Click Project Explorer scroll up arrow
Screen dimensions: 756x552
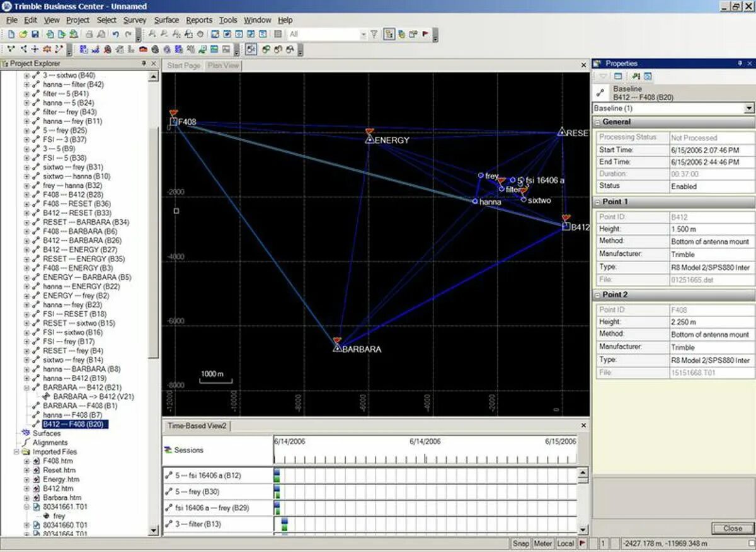(x=154, y=76)
